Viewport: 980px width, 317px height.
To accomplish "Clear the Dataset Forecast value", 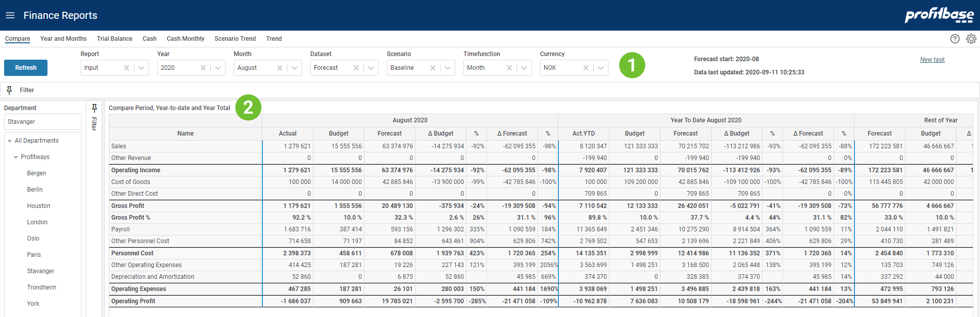I will coord(356,68).
